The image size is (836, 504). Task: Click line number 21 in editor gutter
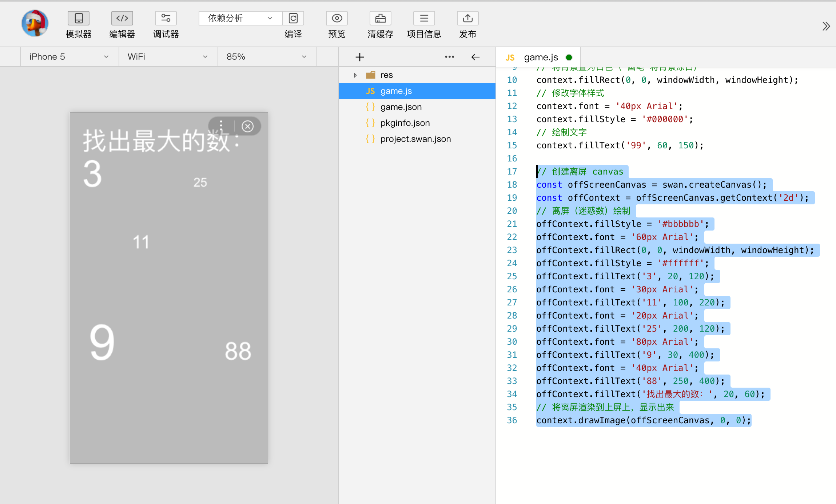tap(512, 224)
